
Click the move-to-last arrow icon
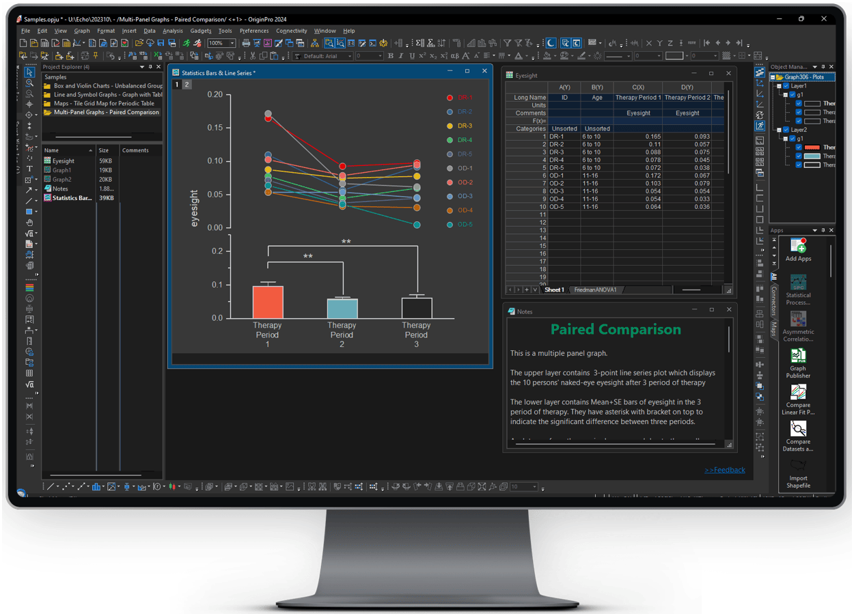click(x=739, y=43)
